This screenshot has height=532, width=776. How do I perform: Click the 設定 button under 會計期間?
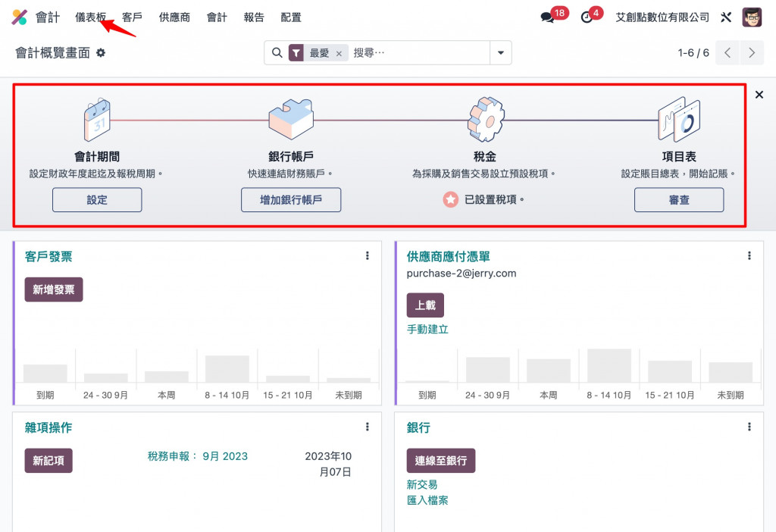[97, 200]
